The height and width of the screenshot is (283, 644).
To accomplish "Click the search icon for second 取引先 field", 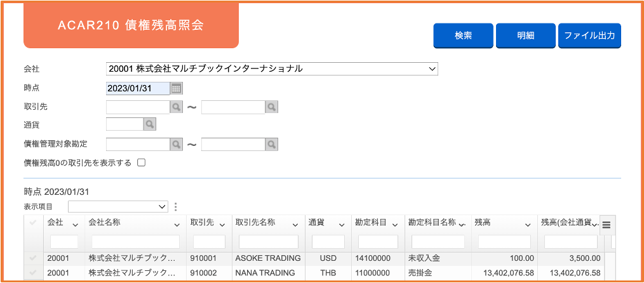I will tap(271, 107).
